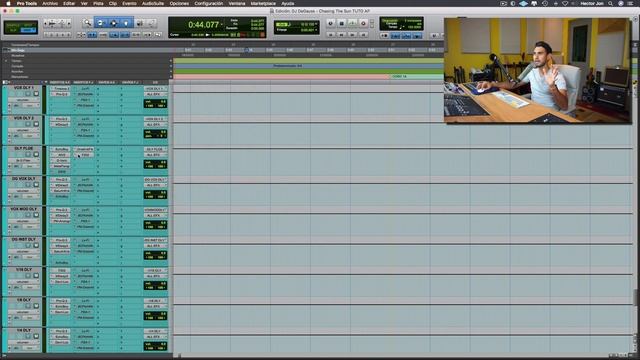The width and height of the screenshot is (640, 360).
Task: Open track view selector on VOX DLY 1
Action: click(x=23, y=100)
